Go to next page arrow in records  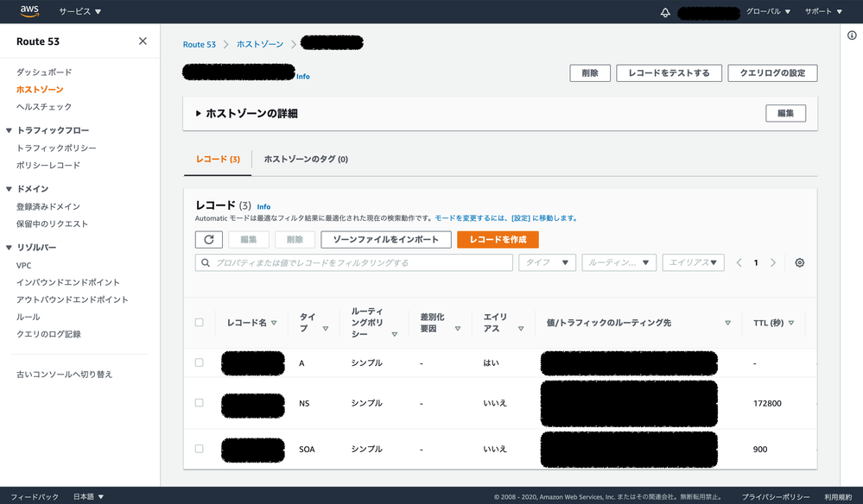click(x=773, y=262)
